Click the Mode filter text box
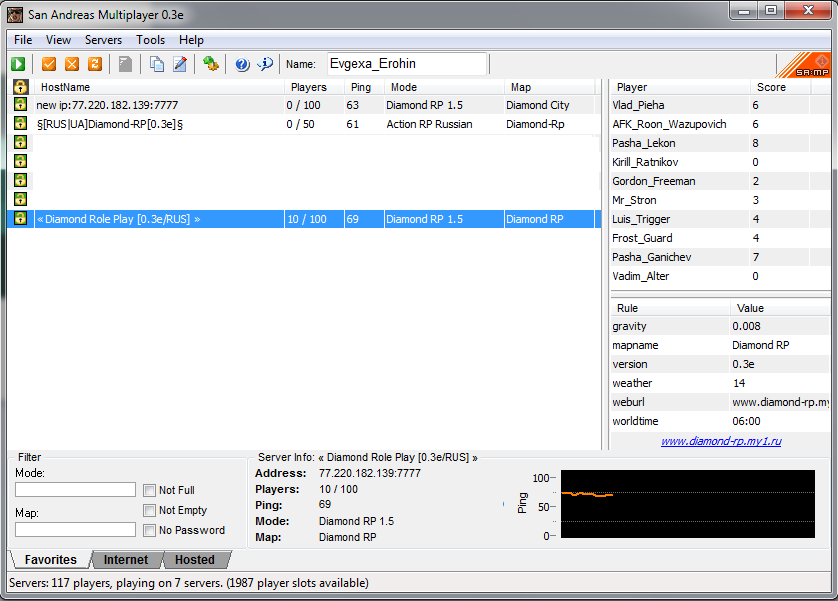Viewport: 838px width, 601px height. click(75, 489)
